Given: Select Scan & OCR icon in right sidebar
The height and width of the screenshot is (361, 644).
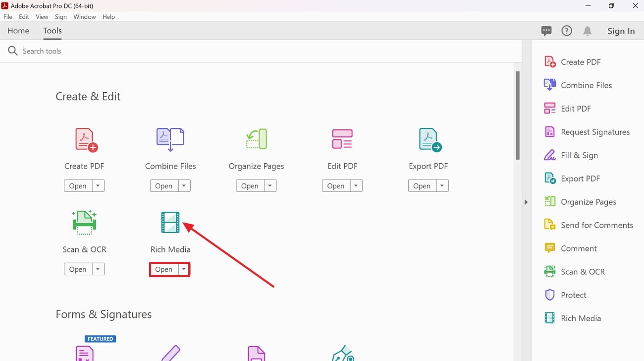Looking at the screenshot, I should click(550, 272).
